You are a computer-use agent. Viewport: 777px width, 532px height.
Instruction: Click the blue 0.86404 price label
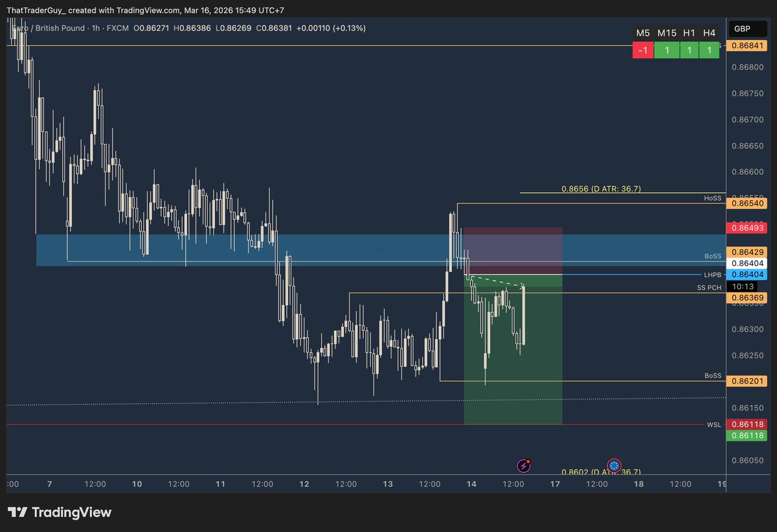[748, 274]
